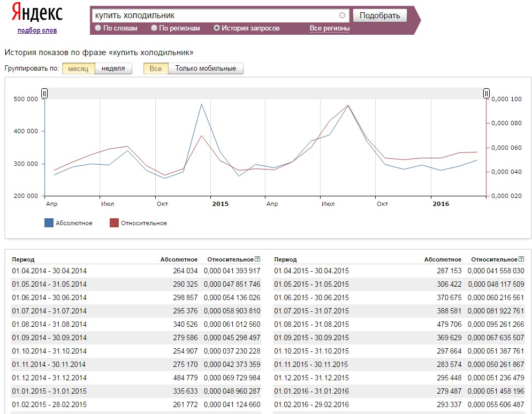
Task: Click the search query input field
Action: (214, 16)
